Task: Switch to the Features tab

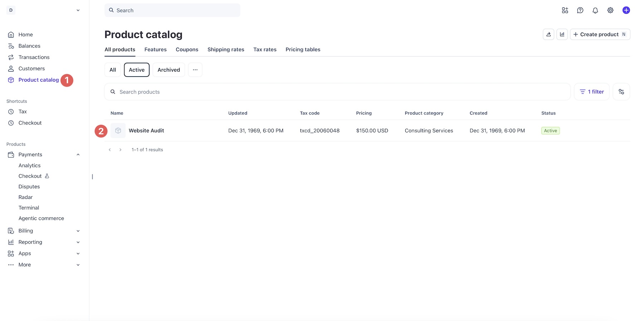Action: click(x=155, y=50)
